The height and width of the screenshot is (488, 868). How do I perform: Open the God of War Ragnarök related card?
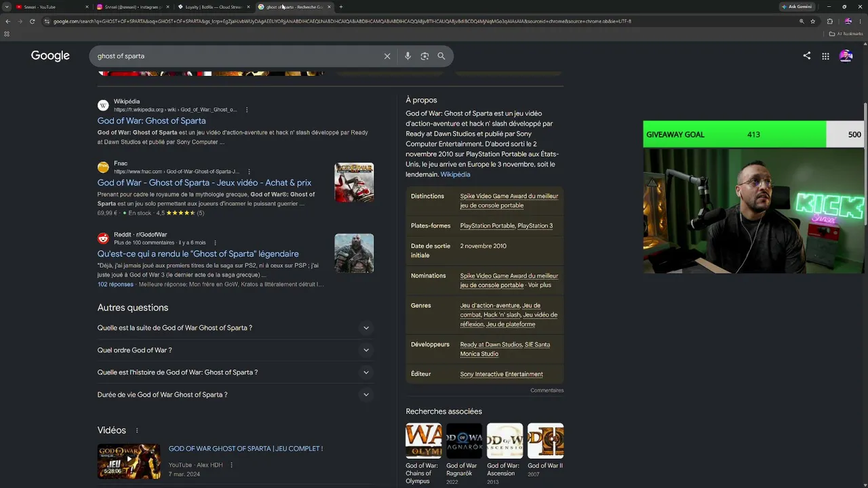(464, 453)
